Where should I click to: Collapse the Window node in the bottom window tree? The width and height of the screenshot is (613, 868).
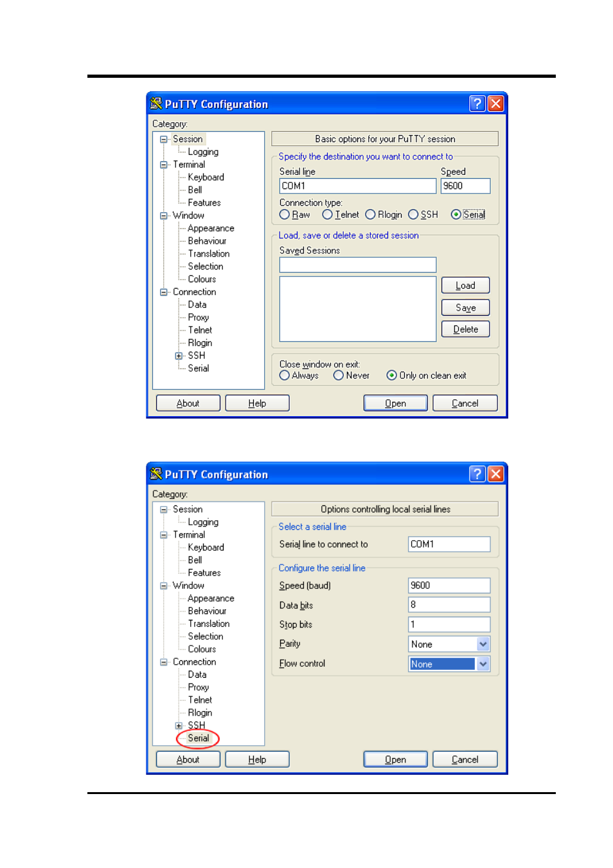(164, 586)
